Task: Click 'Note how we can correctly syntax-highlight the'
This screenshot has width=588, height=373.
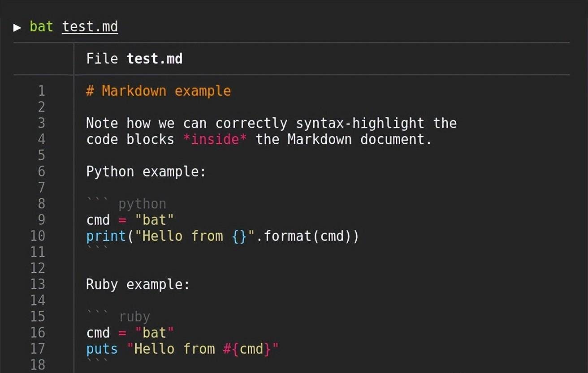Action: pos(271,123)
